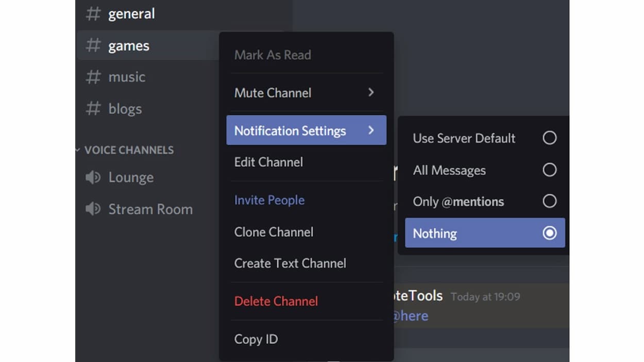Click the hash icon next to blogs
Viewport: 644px width, 362px height.
click(x=93, y=109)
